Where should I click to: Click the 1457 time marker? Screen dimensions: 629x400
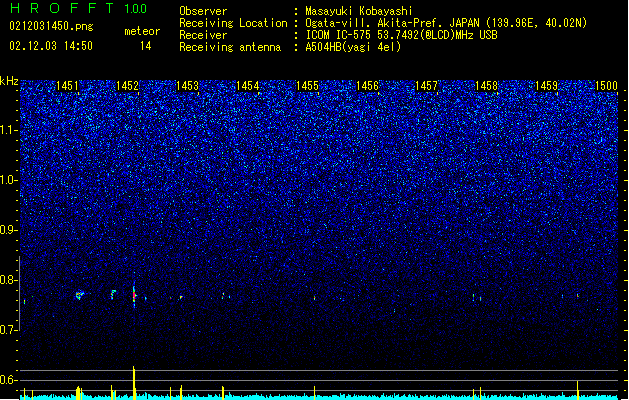tap(426, 86)
